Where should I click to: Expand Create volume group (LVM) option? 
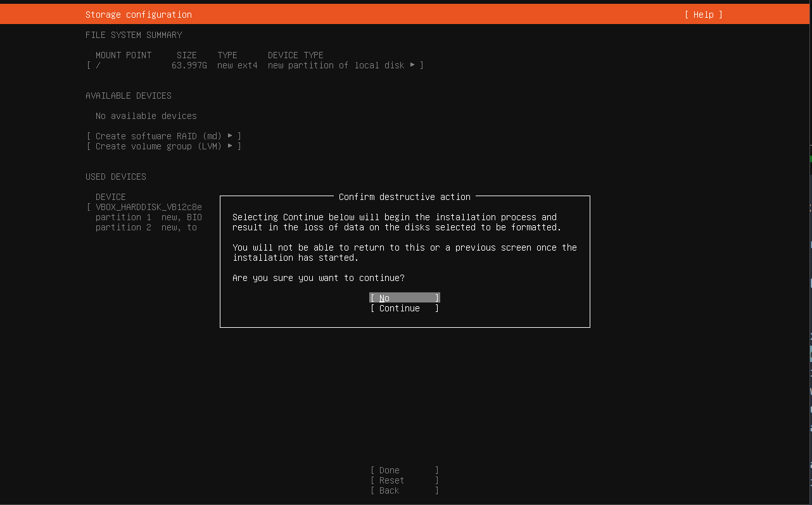[x=163, y=146]
